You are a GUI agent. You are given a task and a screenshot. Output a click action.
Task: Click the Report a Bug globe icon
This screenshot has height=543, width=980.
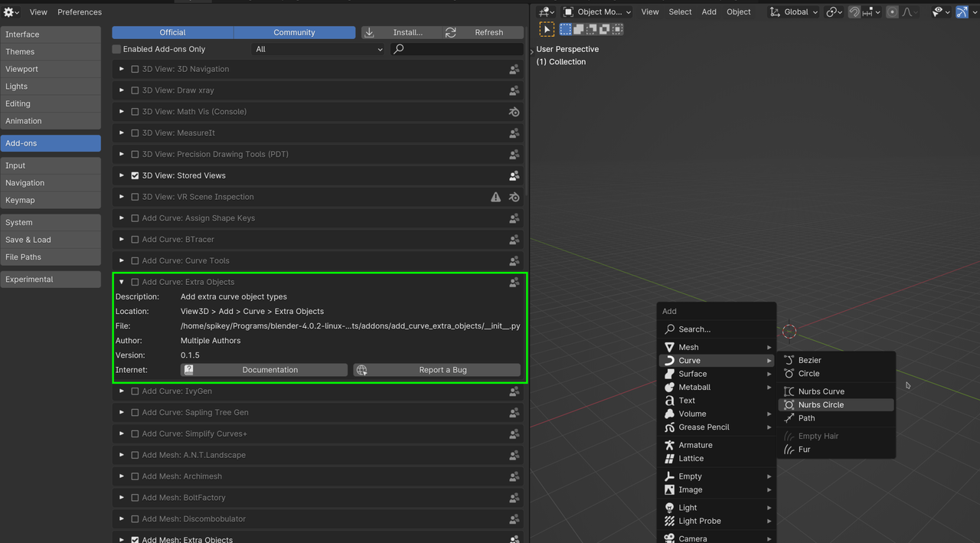[x=361, y=370]
